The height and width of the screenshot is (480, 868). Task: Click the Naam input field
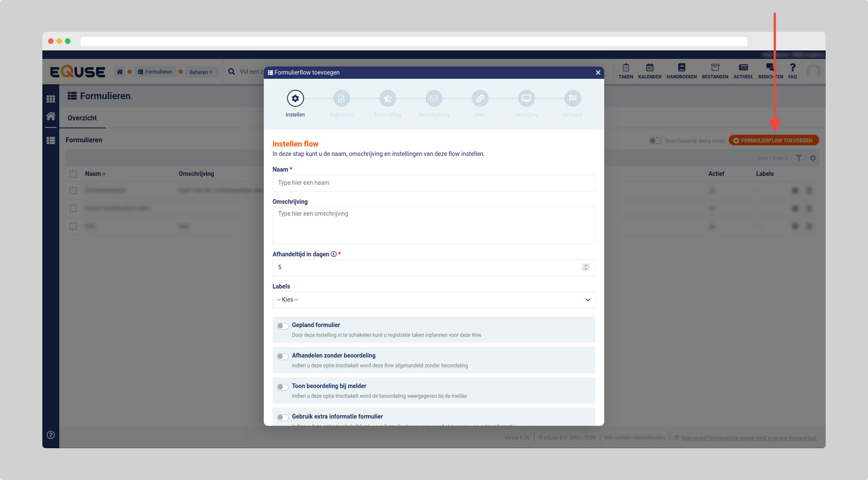[434, 183]
